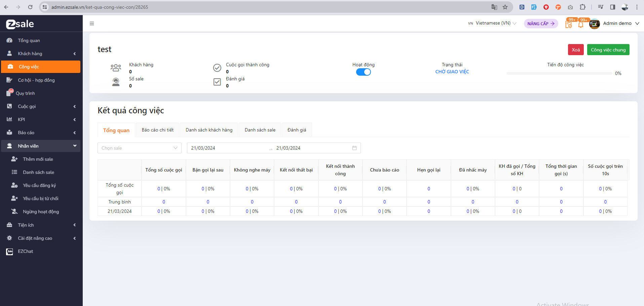Click the Khách hàng group icon
This screenshot has height=306, width=644.
pyautogui.click(x=116, y=68)
